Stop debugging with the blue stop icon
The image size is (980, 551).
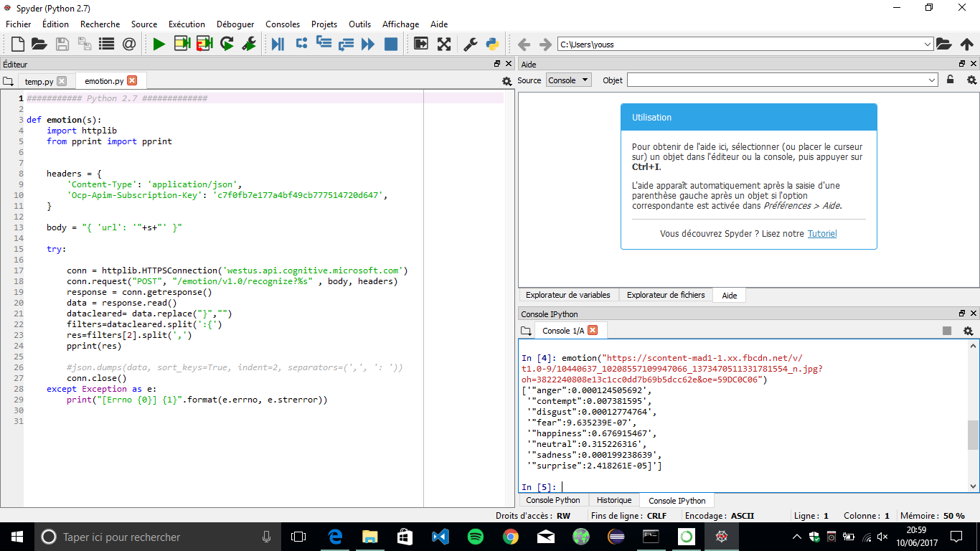[392, 44]
